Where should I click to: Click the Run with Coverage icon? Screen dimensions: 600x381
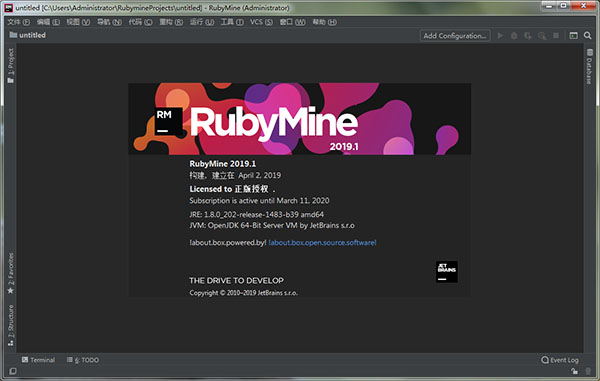528,36
